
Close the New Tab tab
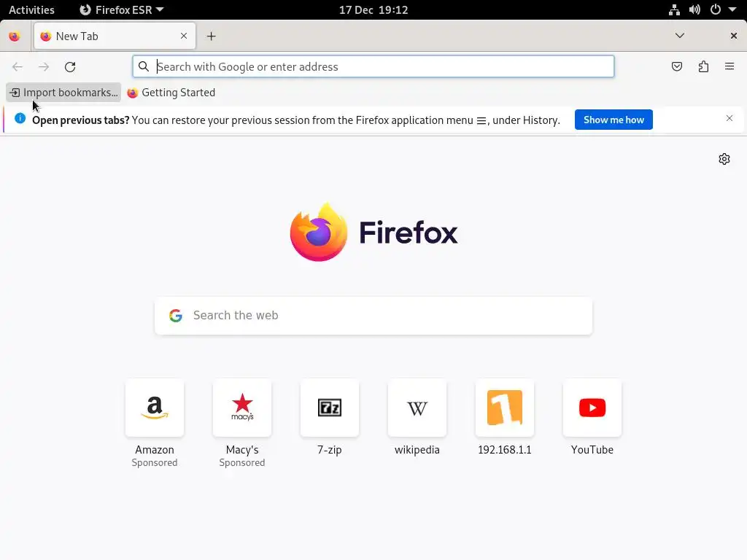point(184,36)
